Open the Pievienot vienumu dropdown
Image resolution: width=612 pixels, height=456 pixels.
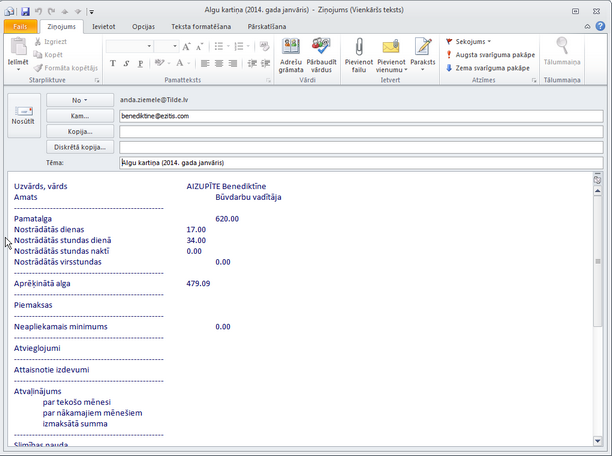pyautogui.click(x=406, y=70)
